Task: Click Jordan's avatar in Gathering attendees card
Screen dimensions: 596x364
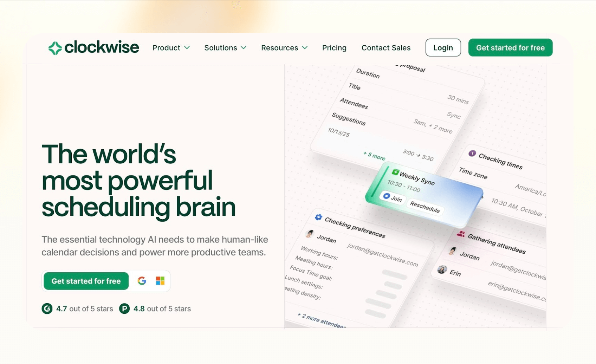Action: click(x=453, y=251)
